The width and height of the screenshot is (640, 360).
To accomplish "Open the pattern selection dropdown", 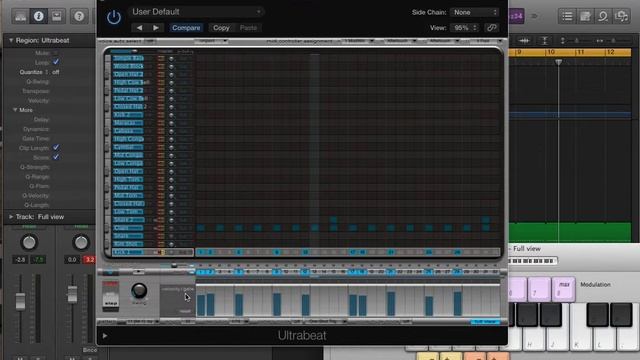I will (141, 322).
